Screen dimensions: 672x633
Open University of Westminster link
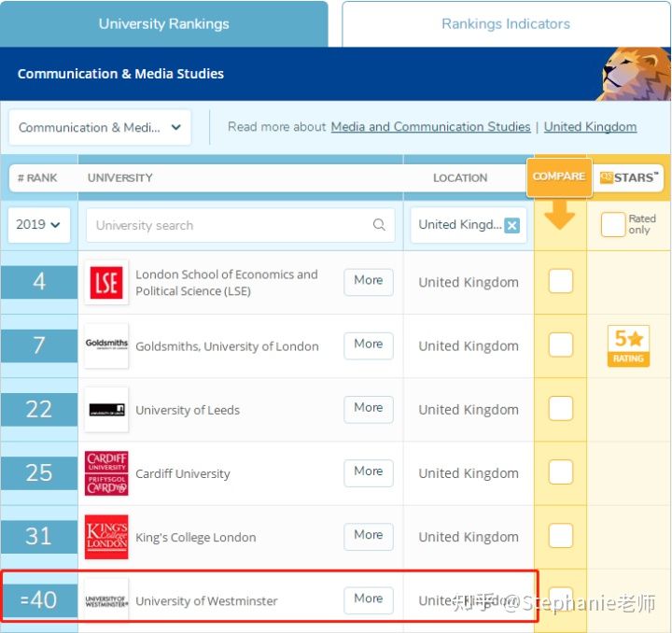tap(206, 601)
